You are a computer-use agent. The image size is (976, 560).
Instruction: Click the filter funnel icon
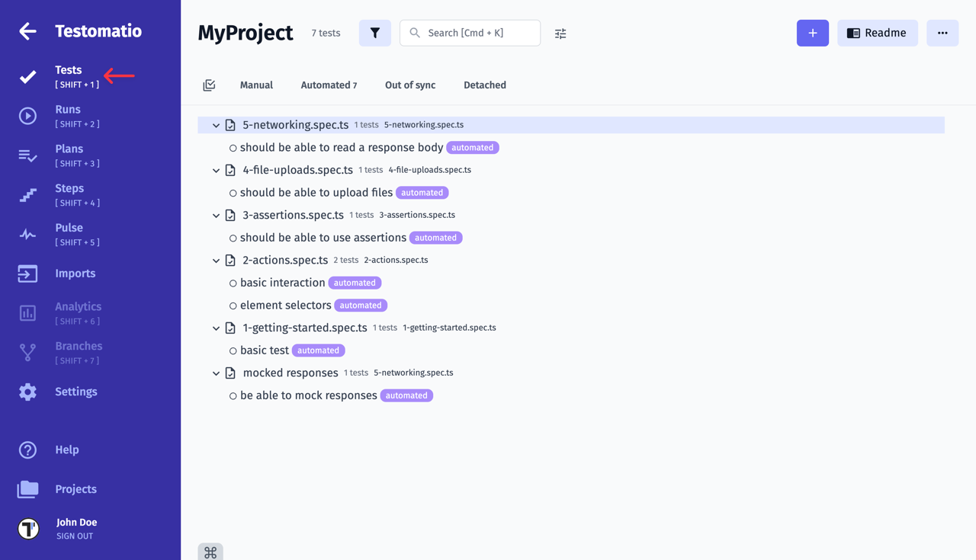pyautogui.click(x=374, y=33)
